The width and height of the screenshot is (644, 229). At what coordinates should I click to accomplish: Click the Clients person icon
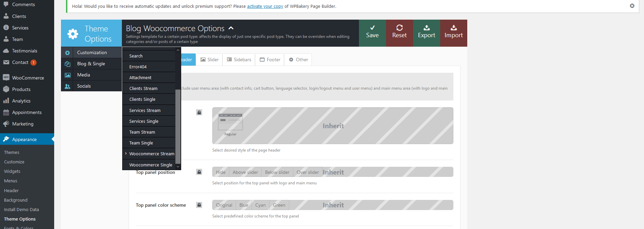pyautogui.click(x=6, y=16)
